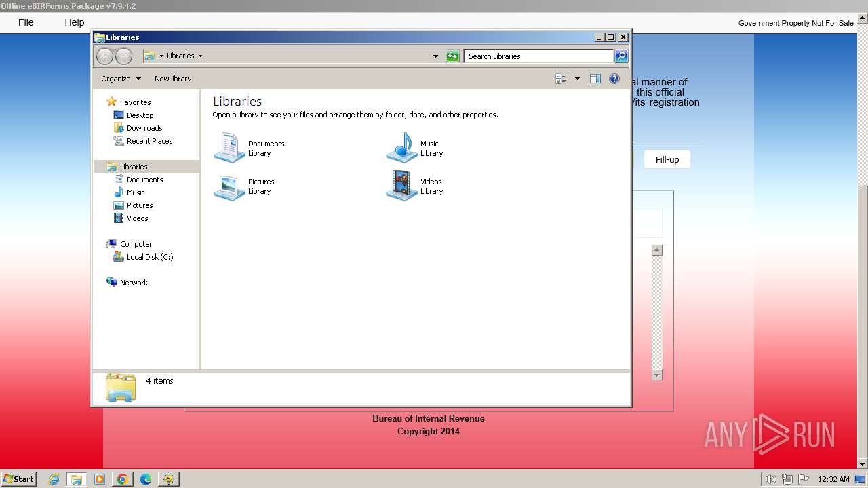Click the arrow before Libraries in address bar
The image size is (868, 488).
(x=161, y=56)
